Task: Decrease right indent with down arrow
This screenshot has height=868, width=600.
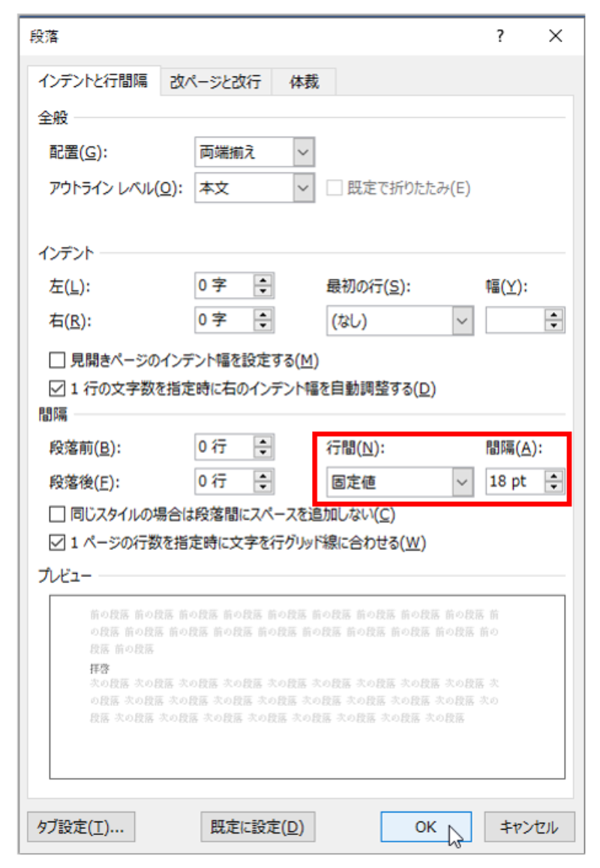Action: click(x=262, y=326)
